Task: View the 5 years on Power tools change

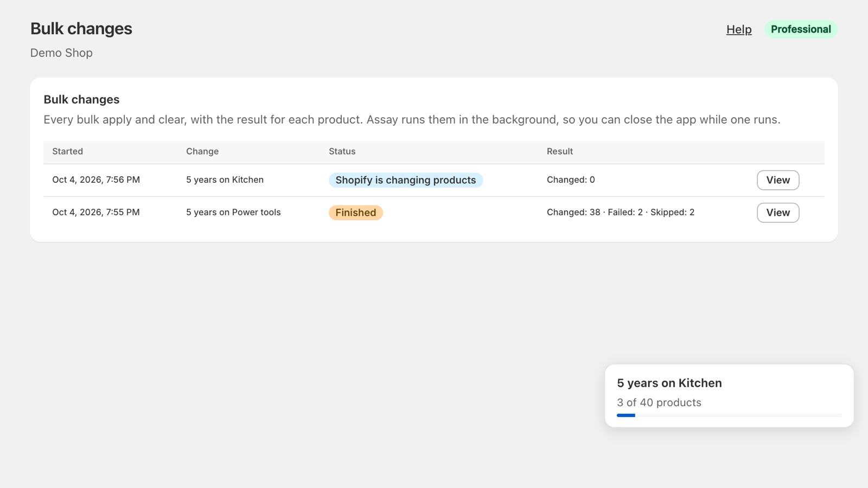Action: click(778, 213)
